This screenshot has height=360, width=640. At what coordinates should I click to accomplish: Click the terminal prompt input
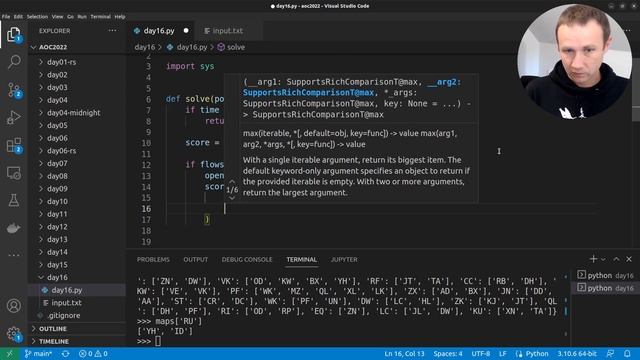point(158,341)
